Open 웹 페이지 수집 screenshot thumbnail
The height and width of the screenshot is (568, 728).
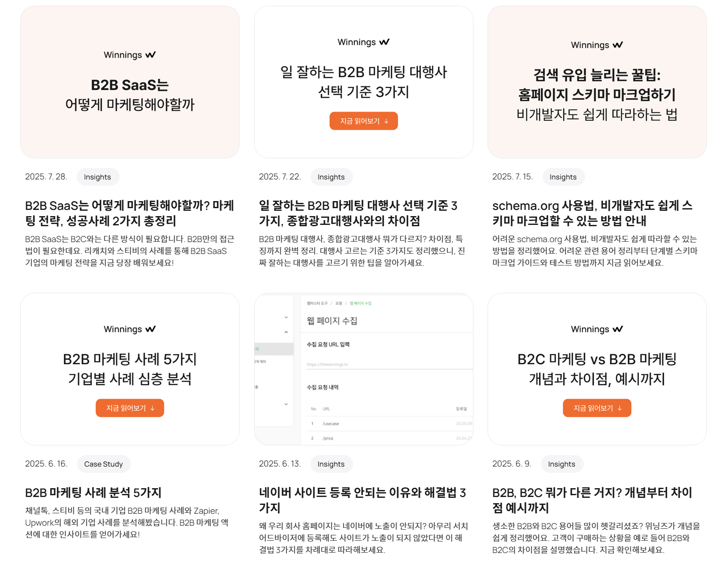click(364, 369)
